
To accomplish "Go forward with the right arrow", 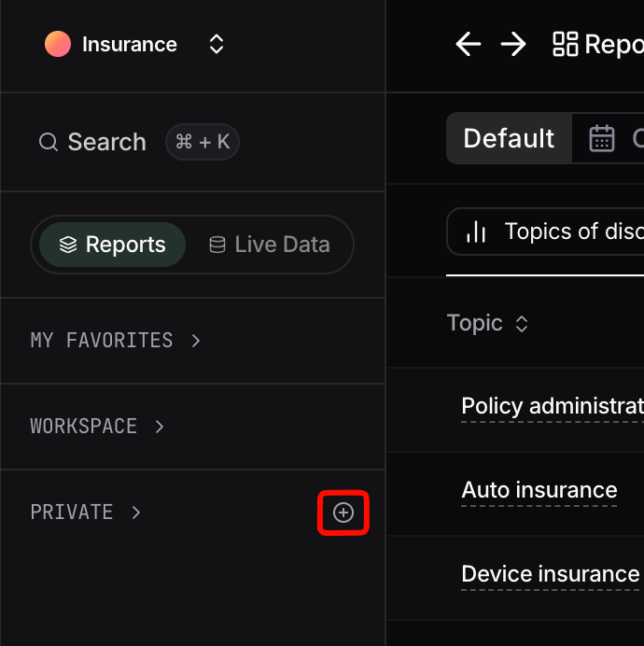I will 513,44.
